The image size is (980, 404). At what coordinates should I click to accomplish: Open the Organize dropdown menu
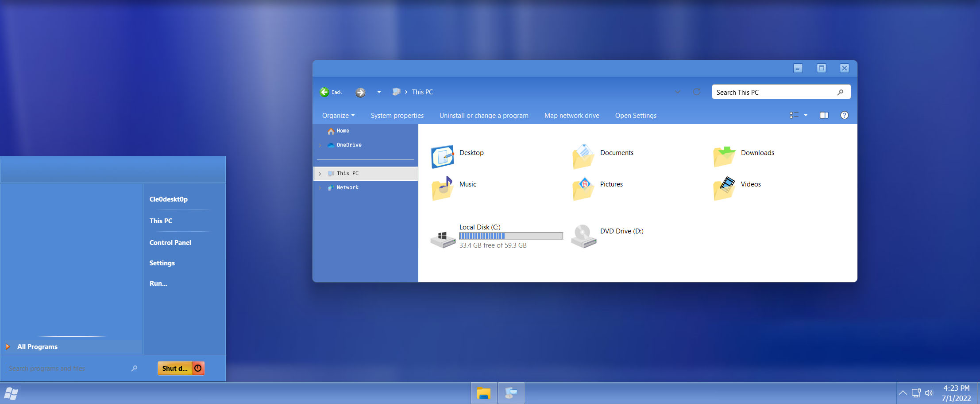(x=338, y=115)
